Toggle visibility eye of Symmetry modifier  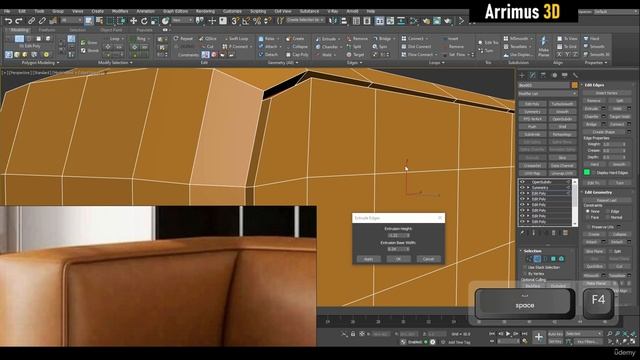tap(522, 188)
